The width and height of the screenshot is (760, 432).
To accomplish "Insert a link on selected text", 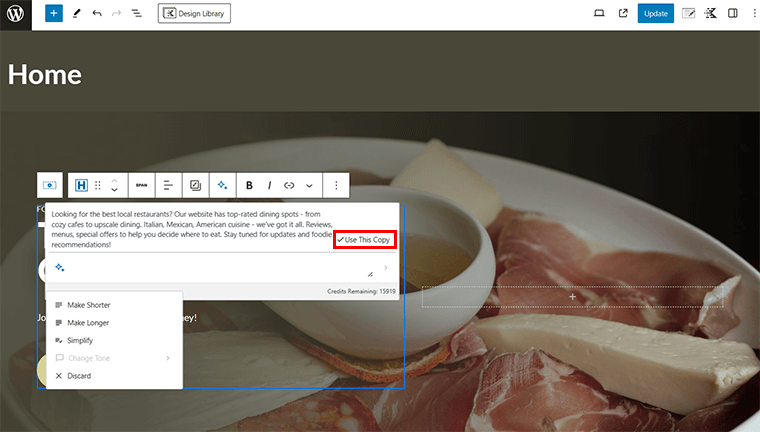I will 289,185.
